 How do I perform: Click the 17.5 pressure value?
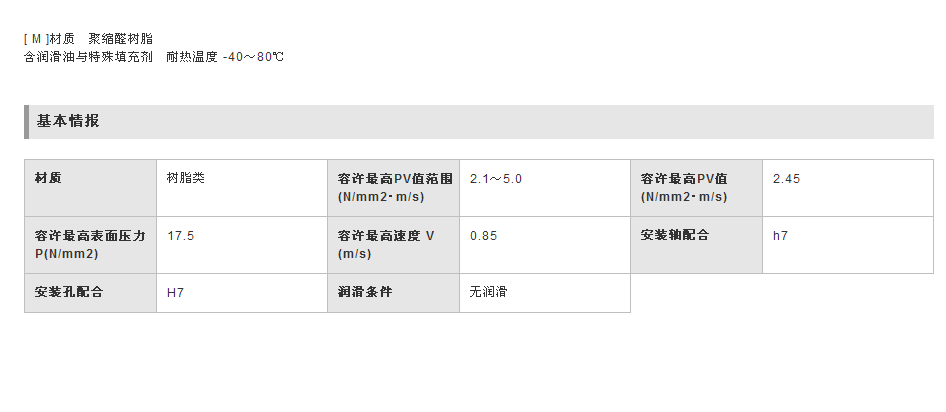[x=181, y=236]
